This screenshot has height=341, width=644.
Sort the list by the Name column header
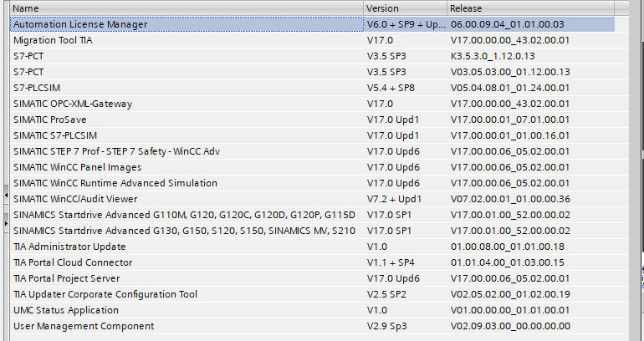click(187, 8)
